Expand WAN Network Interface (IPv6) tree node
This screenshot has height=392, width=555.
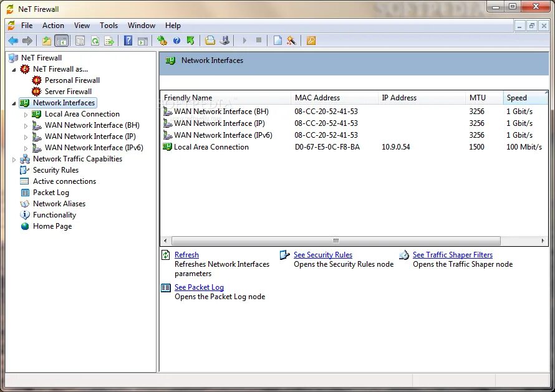coord(26,148)
